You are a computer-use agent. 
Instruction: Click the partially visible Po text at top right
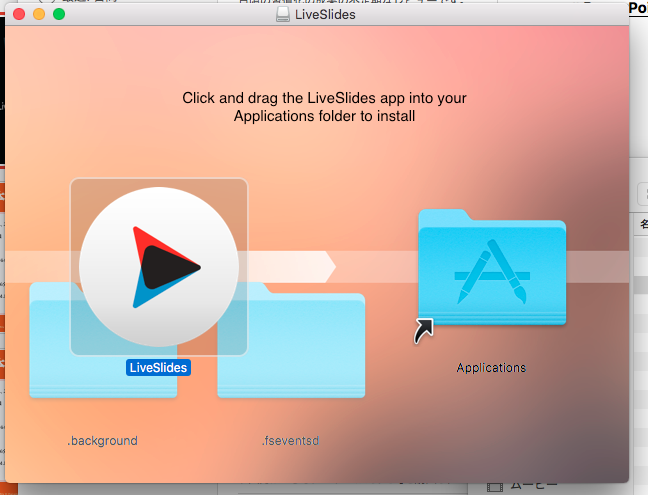(638, 8)
